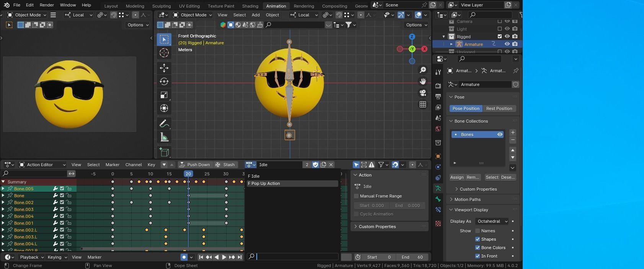Choose the Annotate pencil tool

[164, 124]
